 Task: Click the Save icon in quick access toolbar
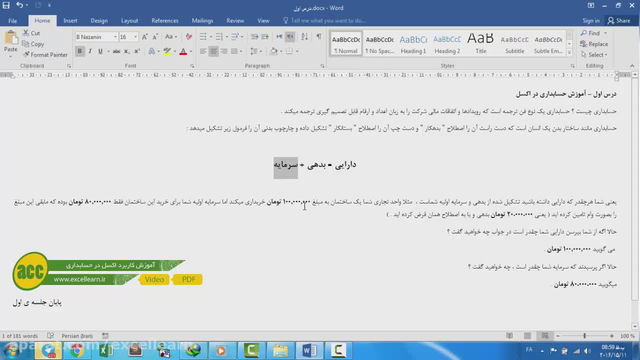(x=6, y=5)
